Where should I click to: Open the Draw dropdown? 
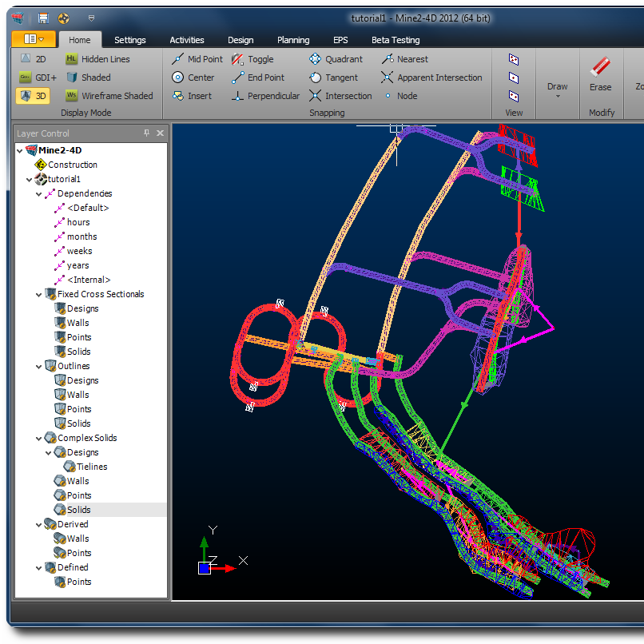point(557,89)
